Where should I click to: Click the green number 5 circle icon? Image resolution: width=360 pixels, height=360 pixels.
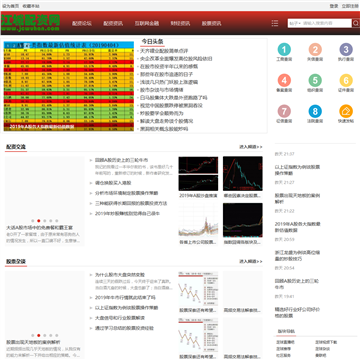click(x=315, y=80)
